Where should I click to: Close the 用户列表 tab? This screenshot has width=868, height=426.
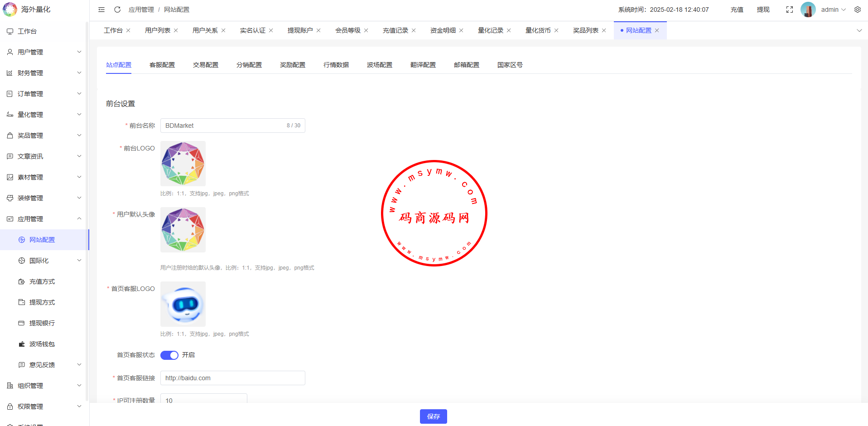coord(176,30)
